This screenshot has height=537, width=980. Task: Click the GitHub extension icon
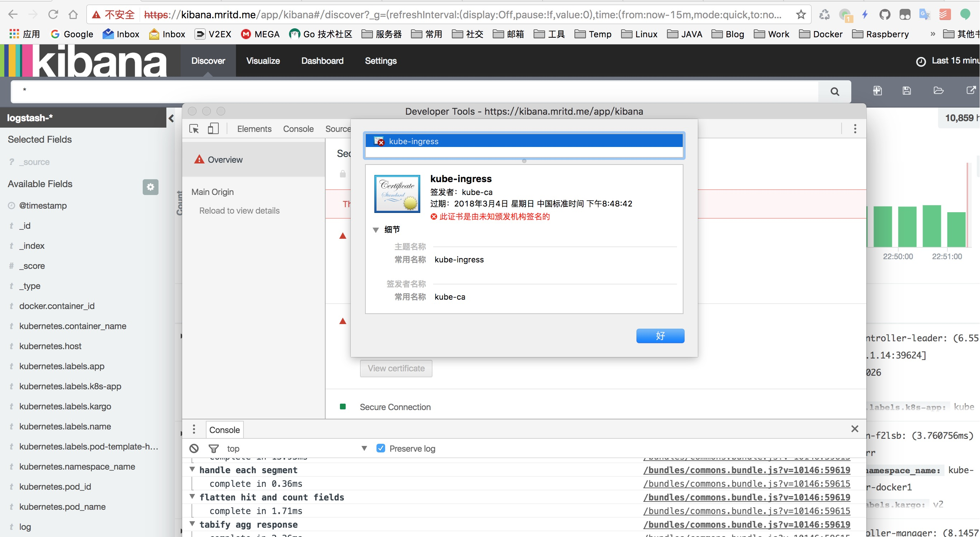(x=885, y=14)
